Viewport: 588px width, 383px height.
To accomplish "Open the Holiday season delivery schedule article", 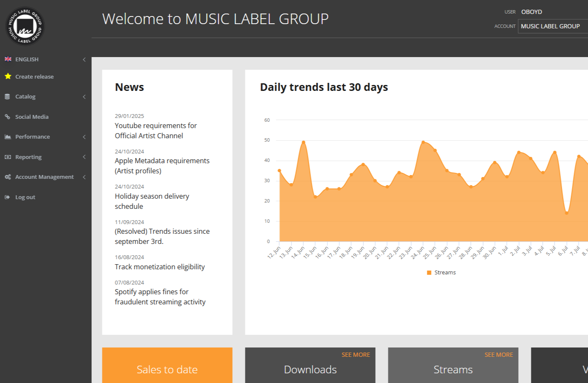I will point(152,201).
